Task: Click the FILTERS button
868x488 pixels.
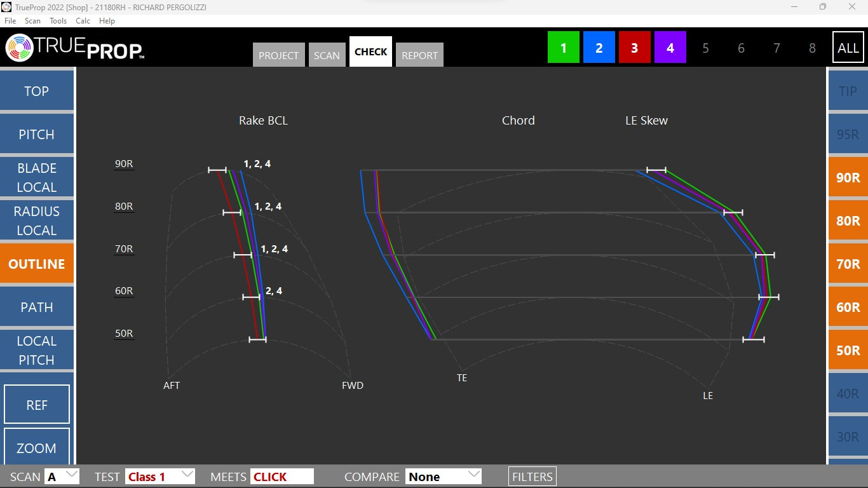Action: point(532,477)
